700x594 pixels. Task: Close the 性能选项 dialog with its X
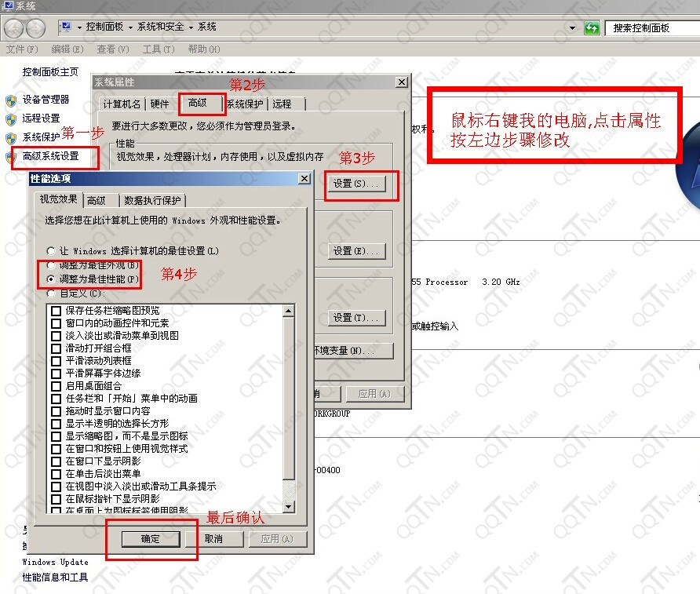(x=304, y=179)
